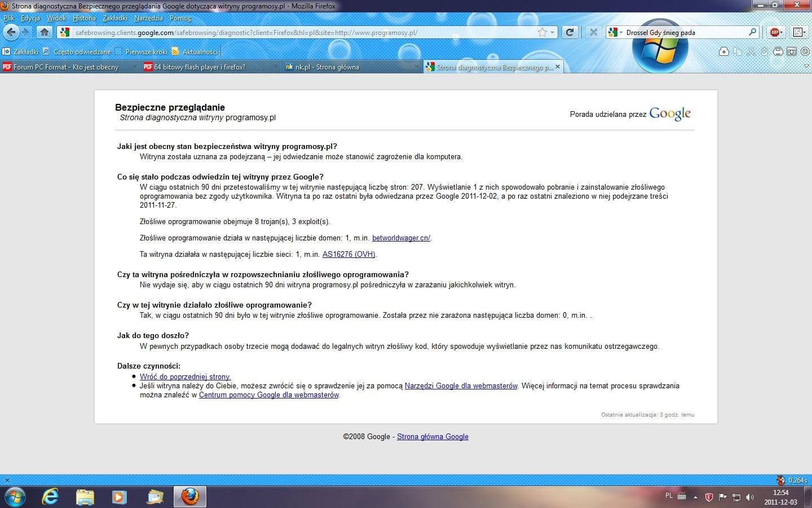Open the Historia menu
This screenshot has height=508, width=812.
[x=84, y=18]
